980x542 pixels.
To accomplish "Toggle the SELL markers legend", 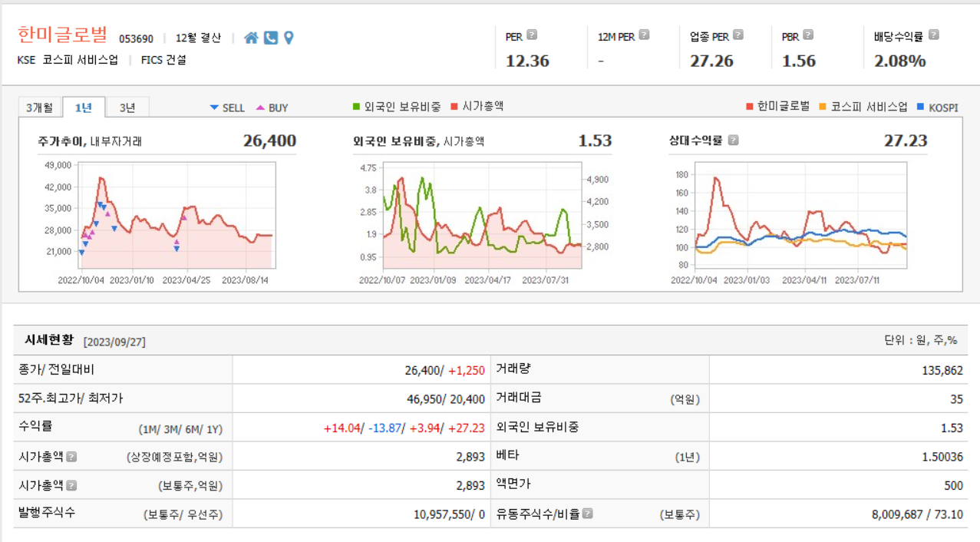I will 227,107.
